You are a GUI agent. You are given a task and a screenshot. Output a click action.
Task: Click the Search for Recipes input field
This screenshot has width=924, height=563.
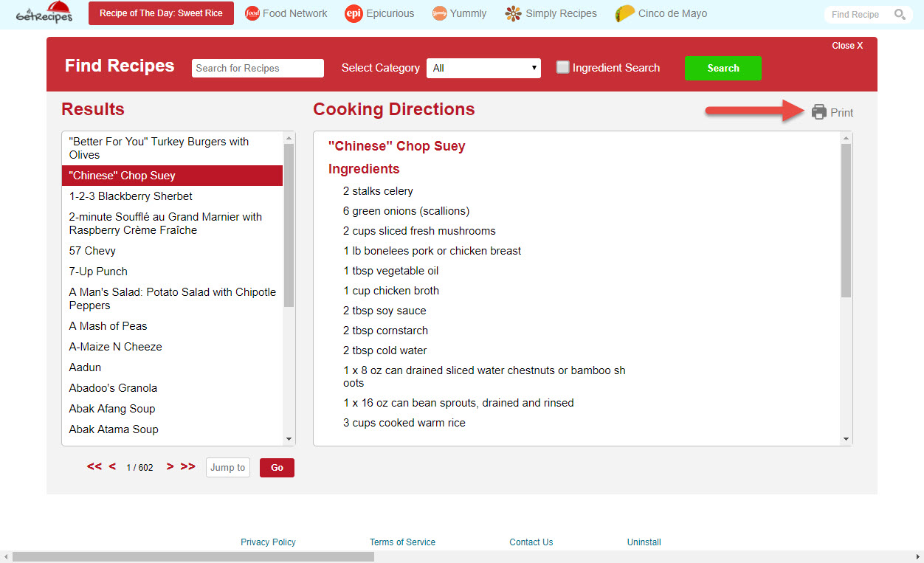(258, 68)
